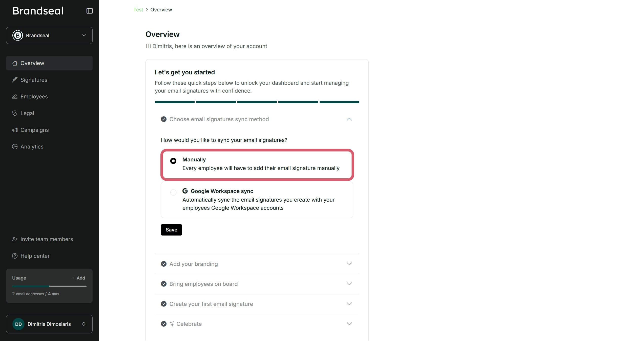The image size is (644, 341).
Task: Click the Invite team members icon
Action: (x=15, y=239)
